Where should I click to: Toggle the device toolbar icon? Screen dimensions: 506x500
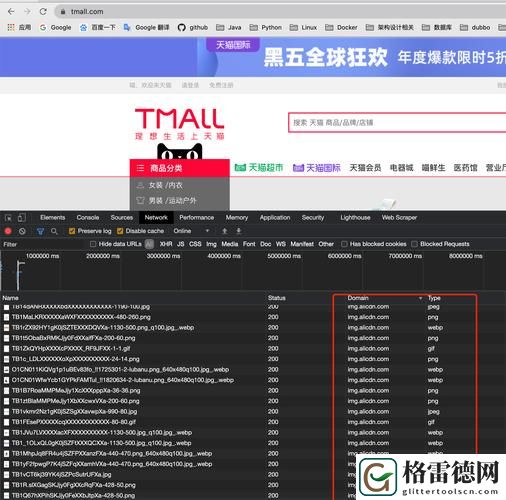click(x=22, y=218)
